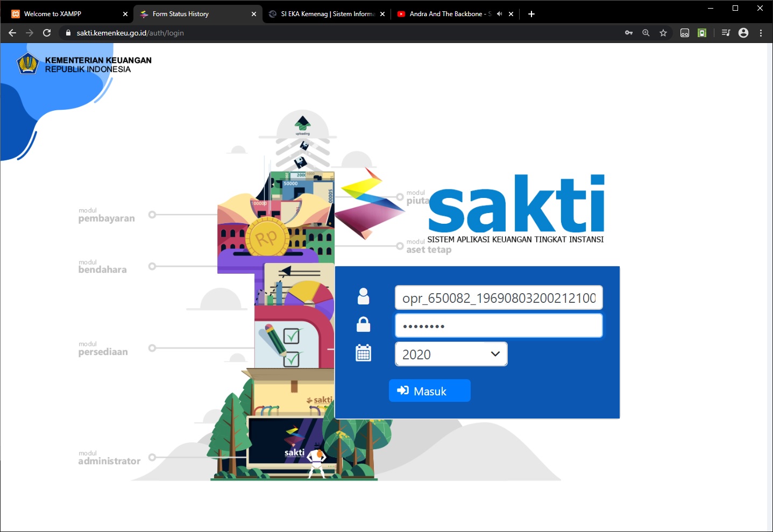Screen dimensions: 773x532
Task: Bookmark this page with the star icon
Action: click(x=663, y=33)
